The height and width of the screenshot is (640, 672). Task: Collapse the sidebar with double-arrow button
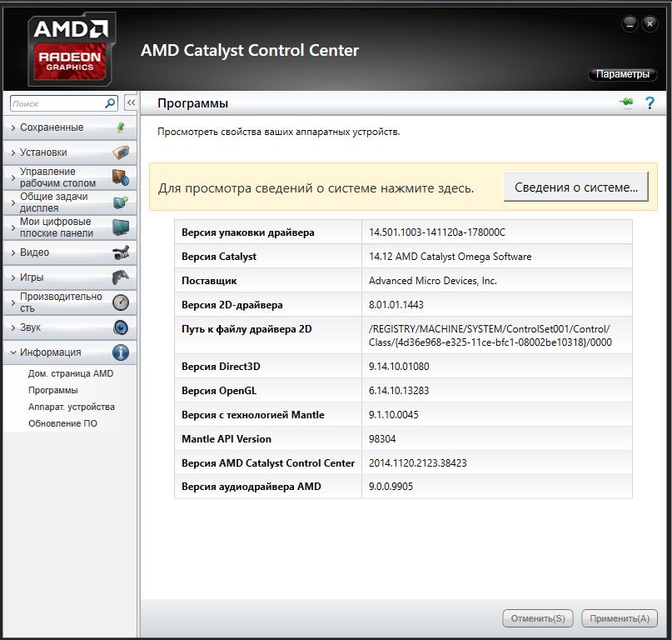131,102
